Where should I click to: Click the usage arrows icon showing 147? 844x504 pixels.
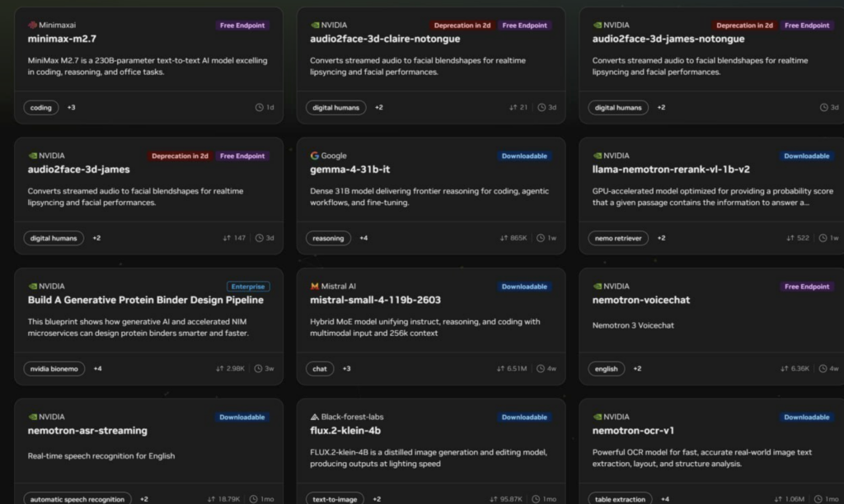tap(227, 238)
